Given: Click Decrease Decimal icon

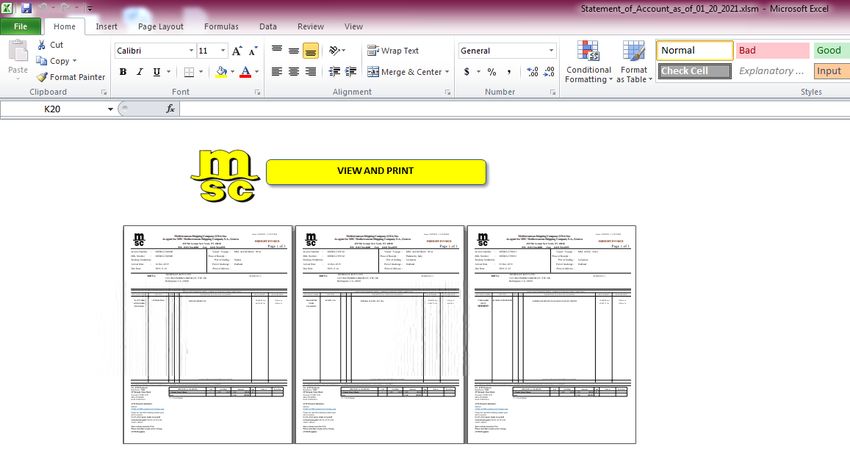Looking at the screenshot, I should pyautogui.click(x=549, y=72).
